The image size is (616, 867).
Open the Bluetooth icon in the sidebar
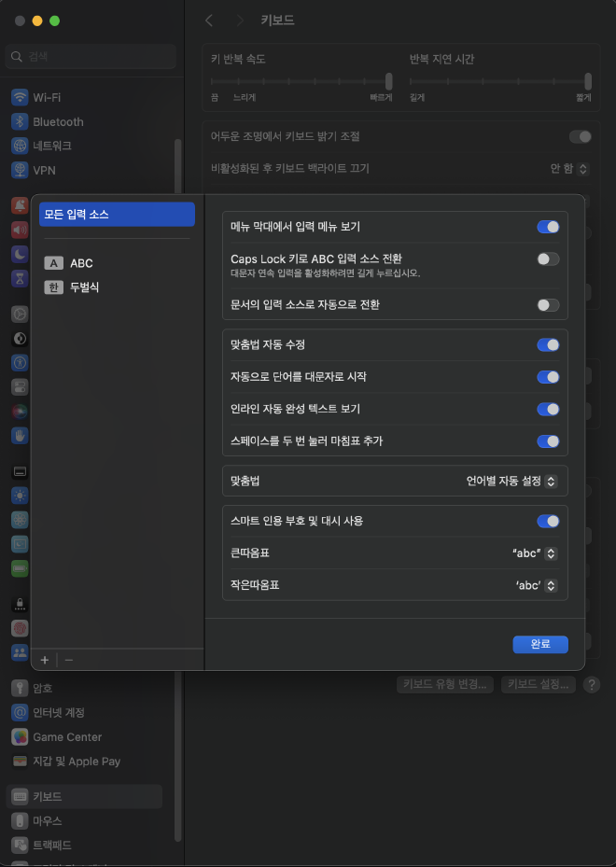20,121
